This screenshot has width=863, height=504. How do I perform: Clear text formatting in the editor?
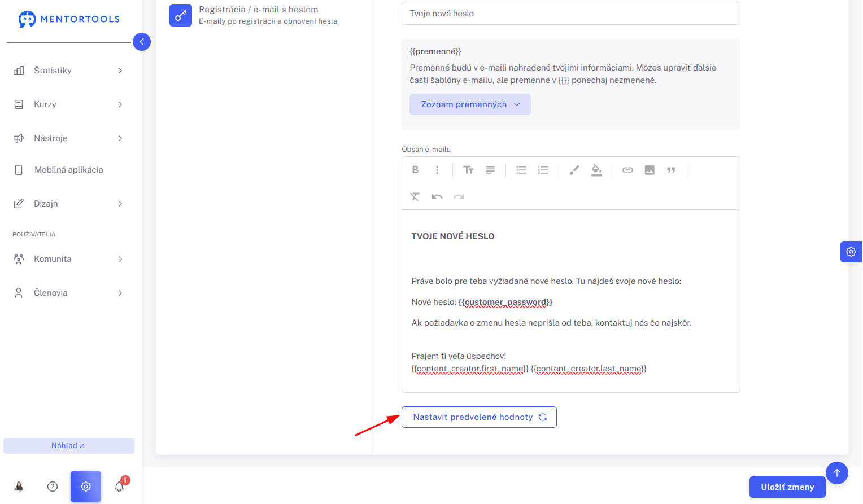415,196
